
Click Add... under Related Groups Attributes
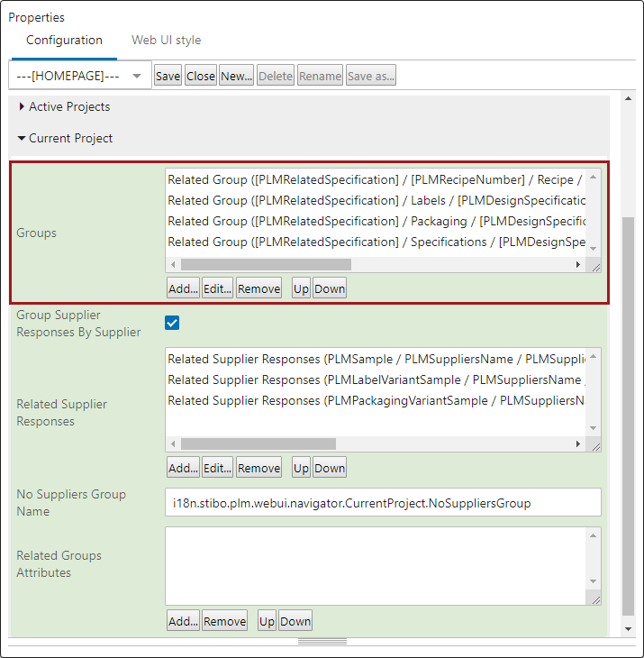pyautogui.click(x=183, y=621)
